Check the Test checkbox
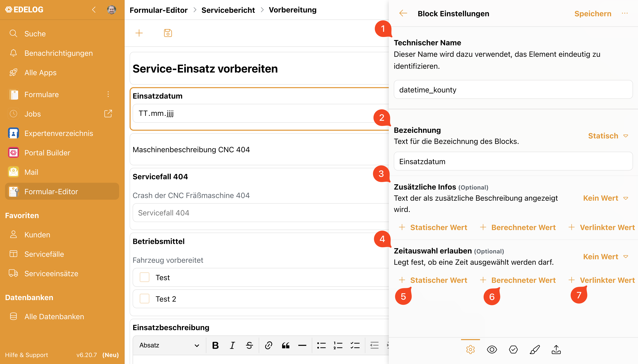The image size is (638, 364). pos(145,277)
